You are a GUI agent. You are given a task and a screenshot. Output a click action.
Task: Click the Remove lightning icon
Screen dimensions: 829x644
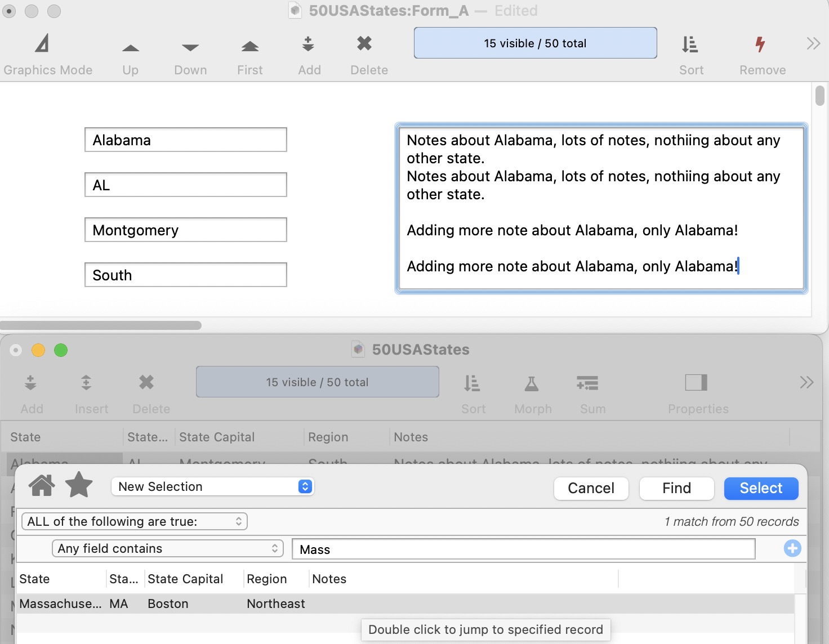point(760,44)
